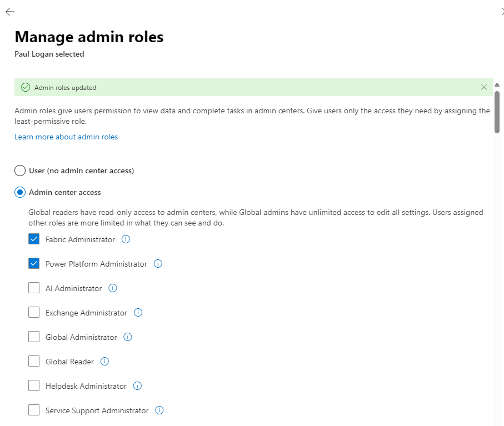Select the Admin center access radio button
Viewport: 504px width, 426px height.
20,192
